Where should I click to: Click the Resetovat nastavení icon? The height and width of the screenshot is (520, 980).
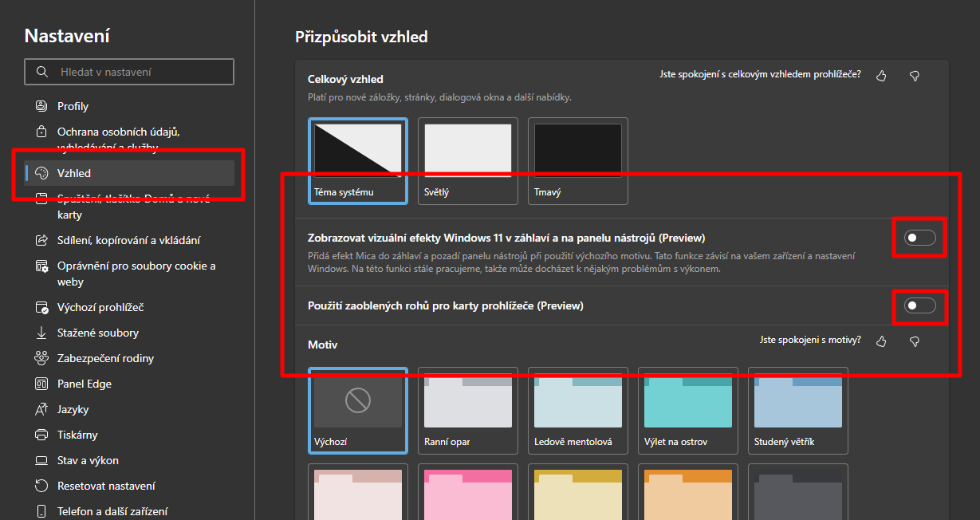42,486
